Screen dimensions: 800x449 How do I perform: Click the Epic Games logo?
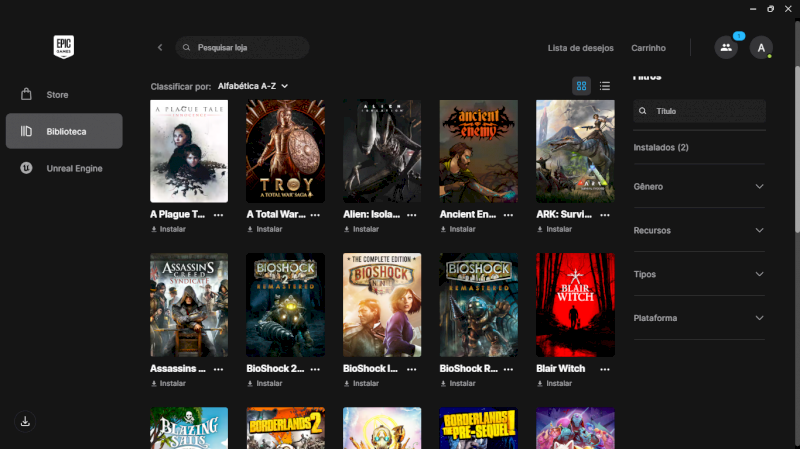64,47
